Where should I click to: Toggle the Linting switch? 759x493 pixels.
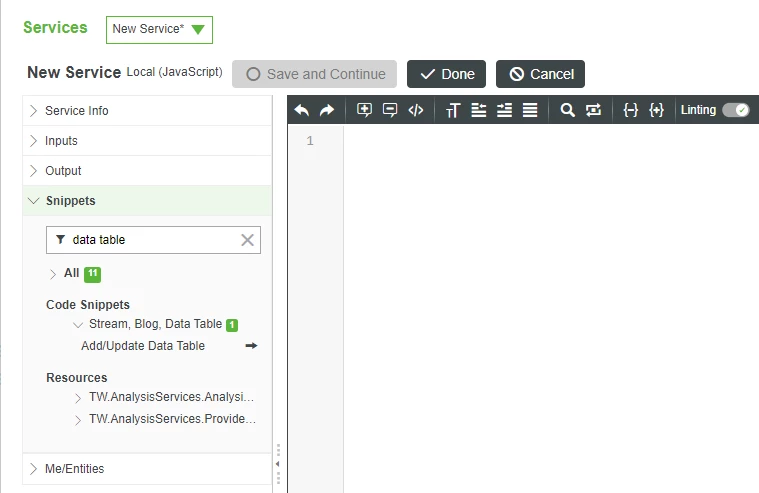(736, 110)
